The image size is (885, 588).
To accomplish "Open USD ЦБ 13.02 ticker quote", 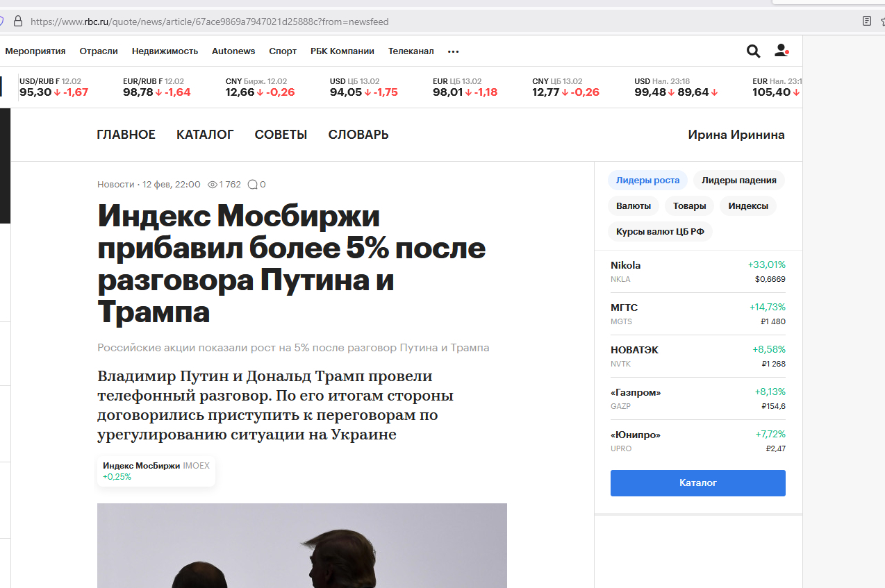I will tap(364, 87).
